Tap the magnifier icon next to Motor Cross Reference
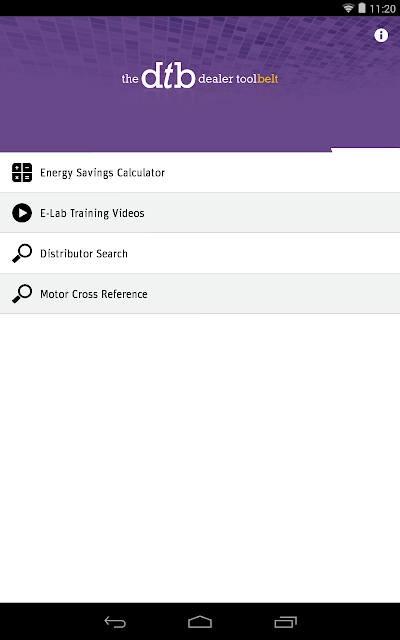 click(22, 294)
